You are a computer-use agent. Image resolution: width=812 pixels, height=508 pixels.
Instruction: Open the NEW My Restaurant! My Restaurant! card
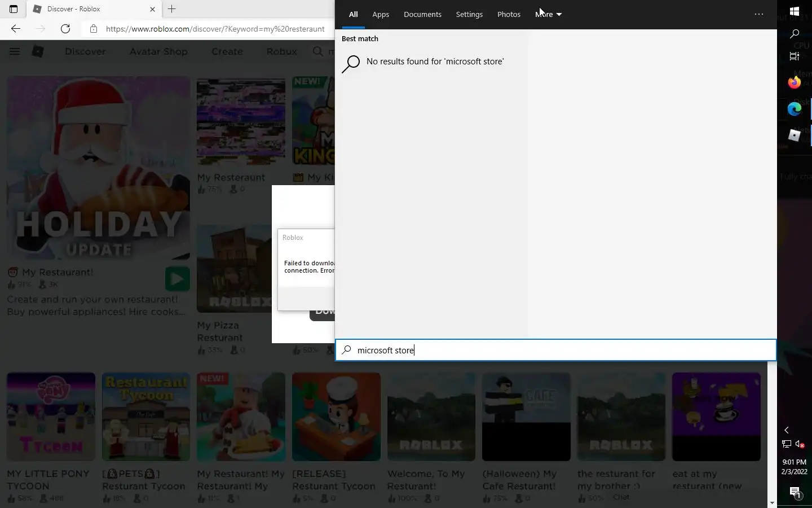click(x=241, y=437)
